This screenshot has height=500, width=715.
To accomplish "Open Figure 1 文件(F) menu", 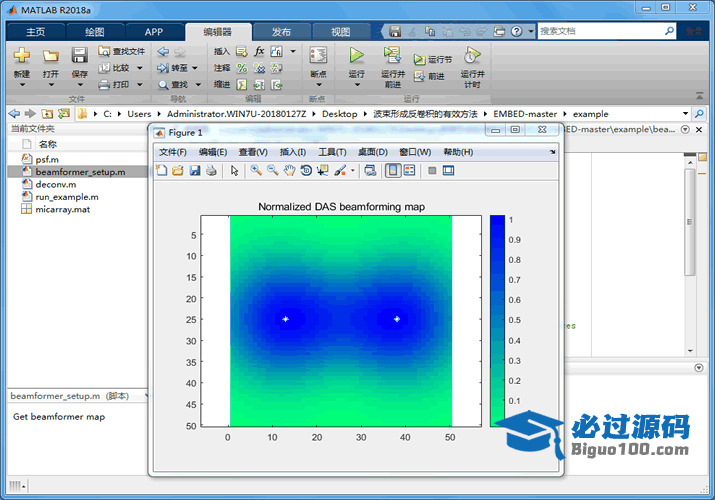I will tap(172, 152).
